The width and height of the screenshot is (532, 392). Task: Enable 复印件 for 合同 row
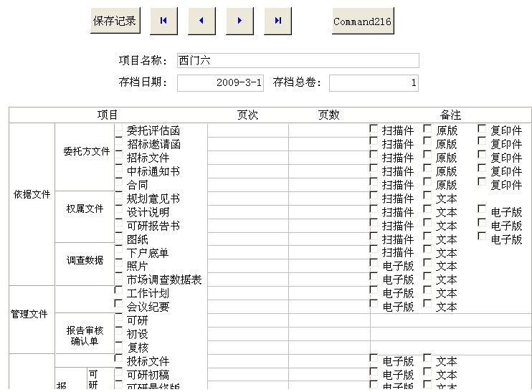coord(482,182)
